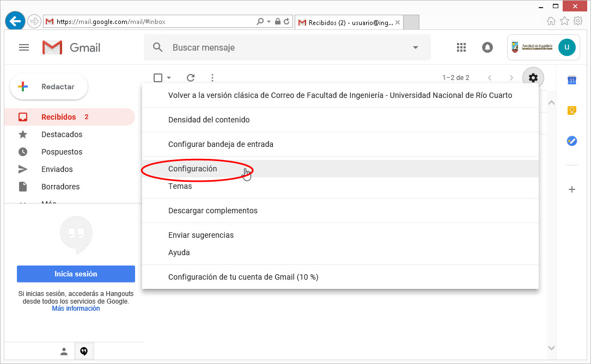This screenshot has height=364, width=591.
Task: Click the search magnifier icon in Gmail
Action: [x=157, y=47]
